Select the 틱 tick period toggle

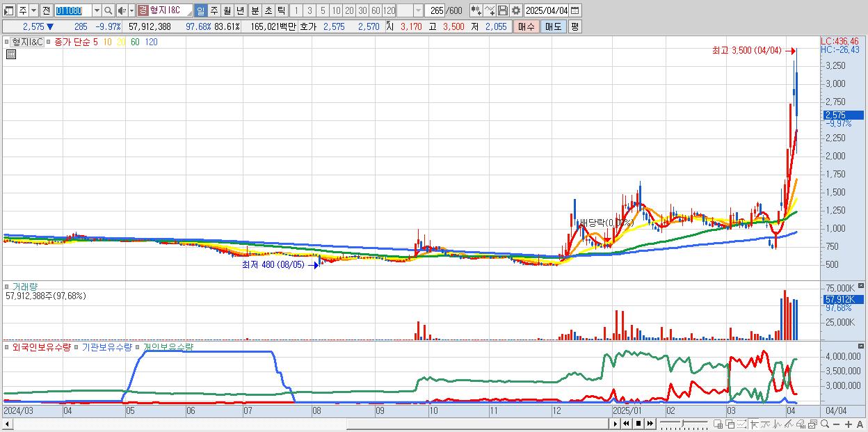(x=280, y=10)
